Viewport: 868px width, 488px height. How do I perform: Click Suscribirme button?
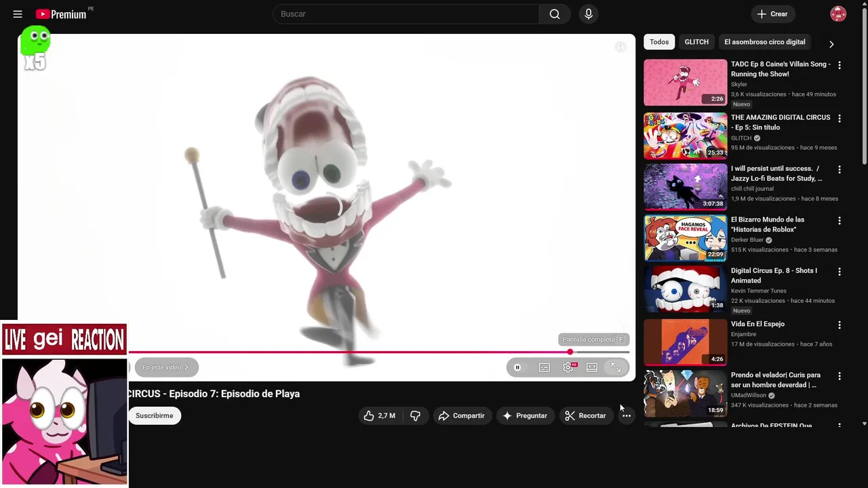point(155,415)
